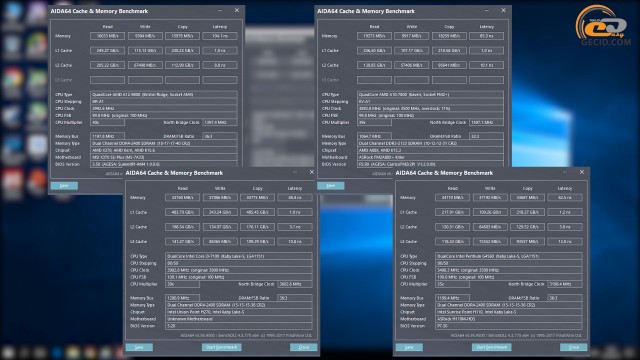The height and width of the screenshot is (360, 640).
Task: Click Save in the AMD A10-7800 benchmark window
Action: click(331, 186)
